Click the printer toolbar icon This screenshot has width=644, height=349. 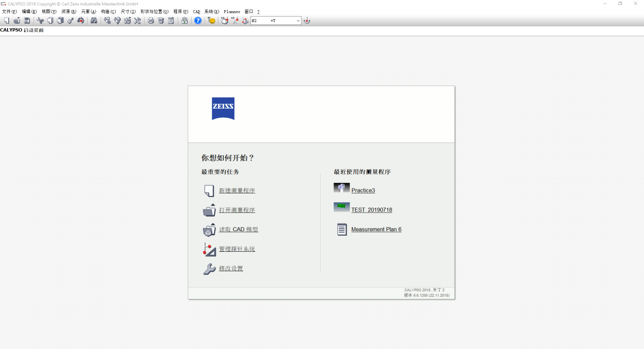(x=150, y=21)
